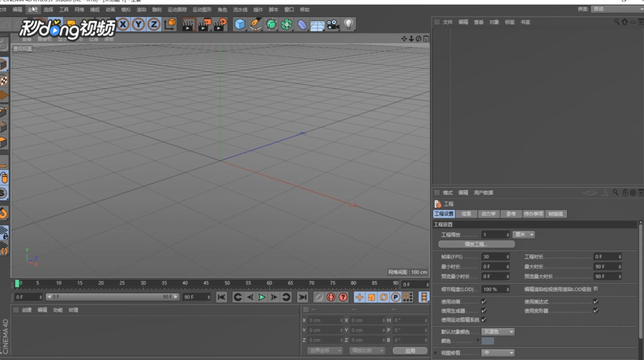
Task: Add a Cube primitive object
Action: pyautogui.click(x=240, y=24)
